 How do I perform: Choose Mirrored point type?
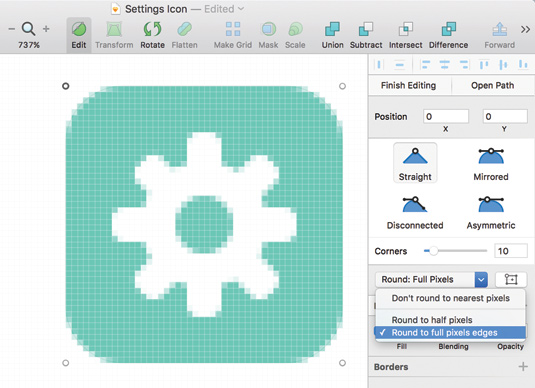tap(491, 163)
